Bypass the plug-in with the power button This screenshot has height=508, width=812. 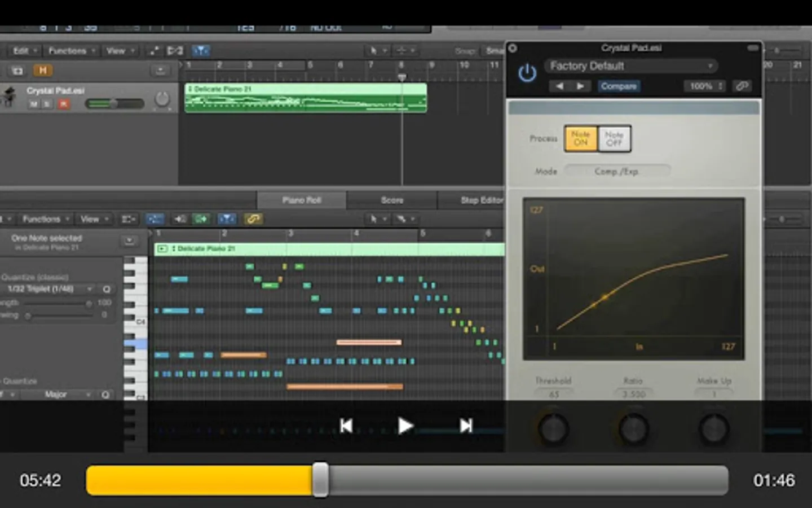[x=527, y=73]
